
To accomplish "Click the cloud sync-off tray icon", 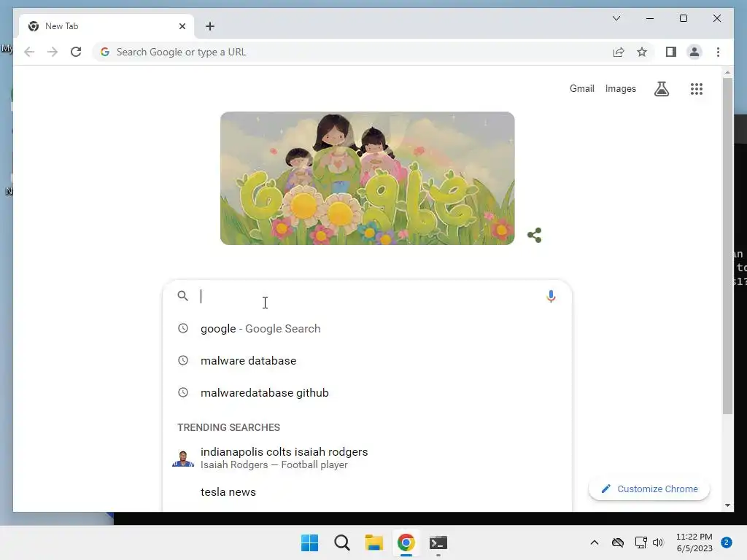I will [x=617, y=542].
